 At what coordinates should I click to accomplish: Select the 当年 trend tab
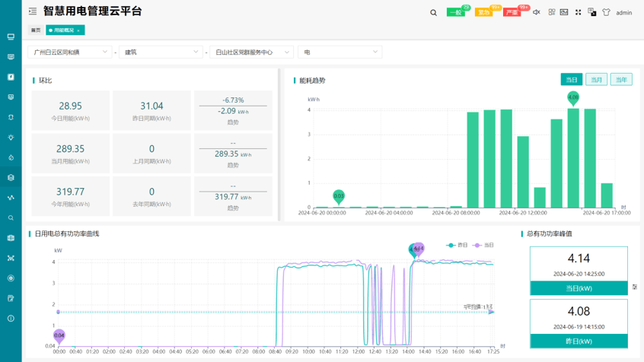pos(621,80)
